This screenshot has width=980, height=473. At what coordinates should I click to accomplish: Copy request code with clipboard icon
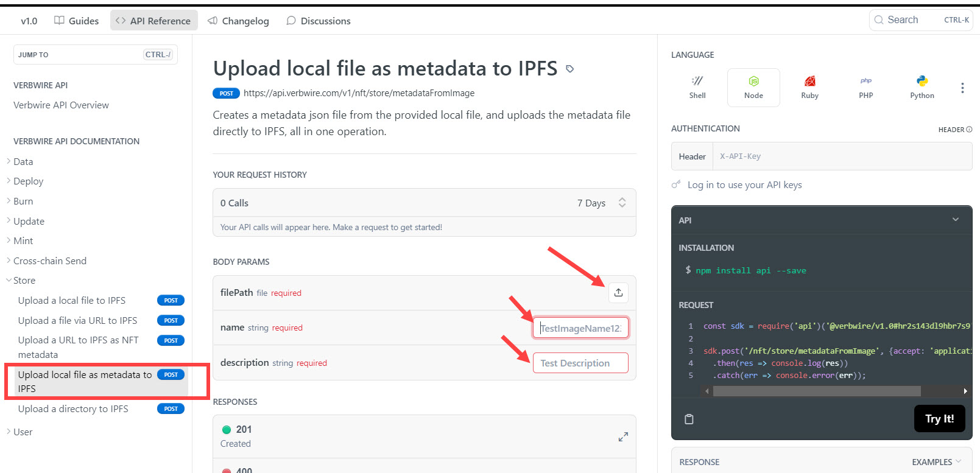689,419
